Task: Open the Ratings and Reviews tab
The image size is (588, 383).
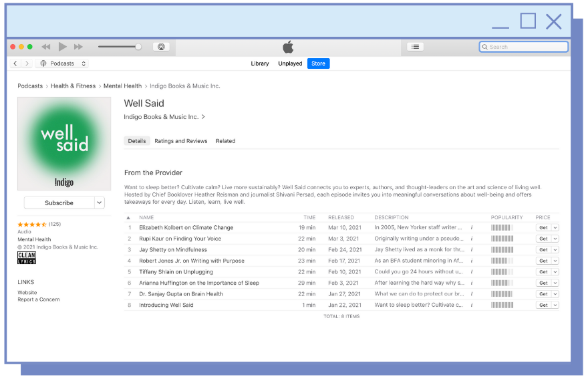Action: (181, 141)
